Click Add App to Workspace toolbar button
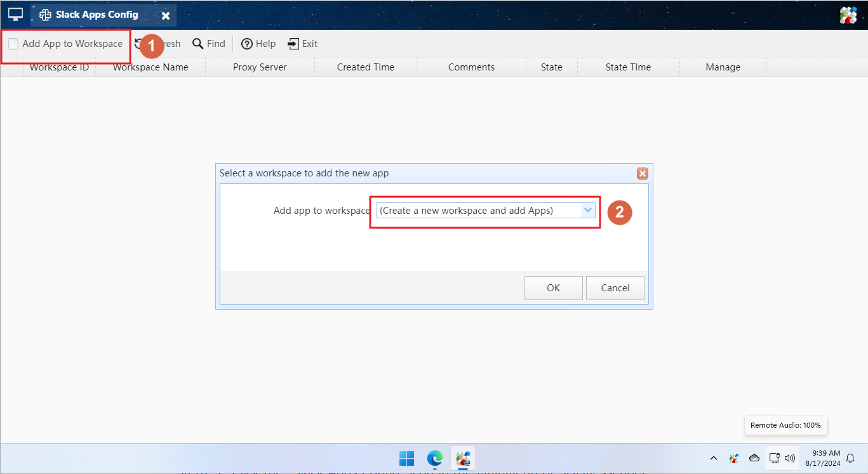This screenshot has width=868, height=474. coord(65,44)
